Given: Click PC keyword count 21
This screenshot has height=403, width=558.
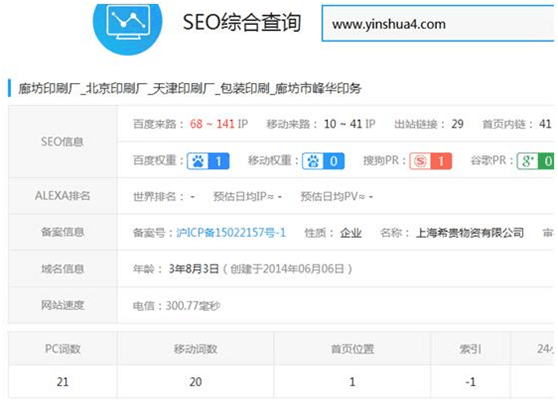Looking at the screenshot, I should coord(63,382).
